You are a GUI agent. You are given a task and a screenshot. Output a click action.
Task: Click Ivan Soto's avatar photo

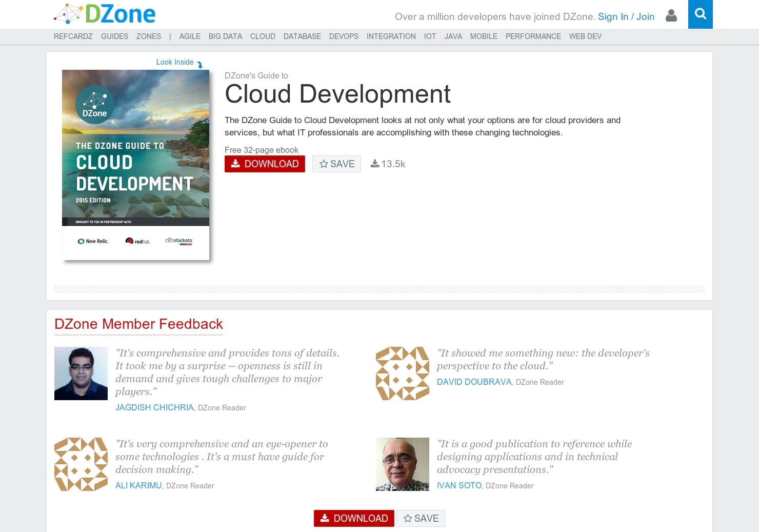coord(403,464)
